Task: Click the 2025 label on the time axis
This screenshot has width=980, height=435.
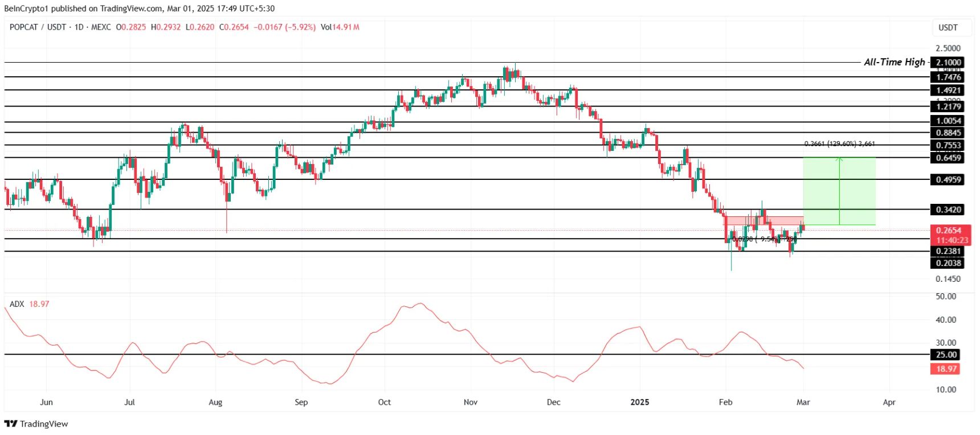Action: click(x=640, y=402)
